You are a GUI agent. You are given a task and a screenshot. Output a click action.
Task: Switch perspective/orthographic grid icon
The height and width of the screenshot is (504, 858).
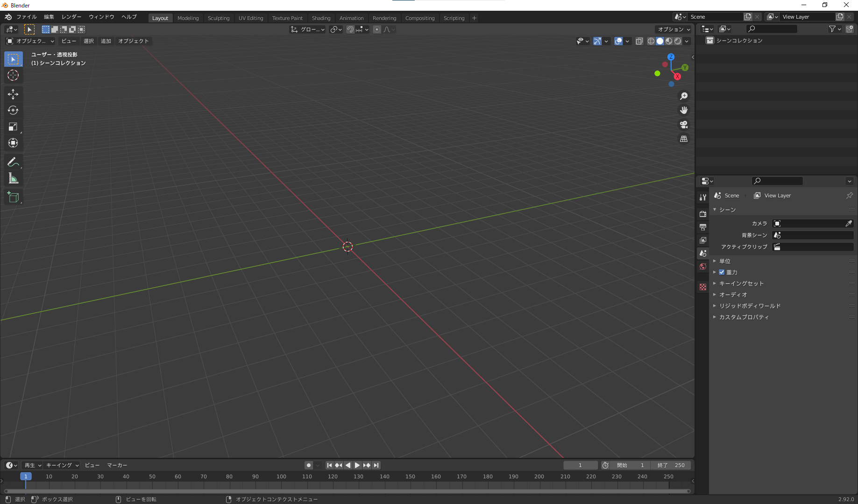[x=684, y=139]
